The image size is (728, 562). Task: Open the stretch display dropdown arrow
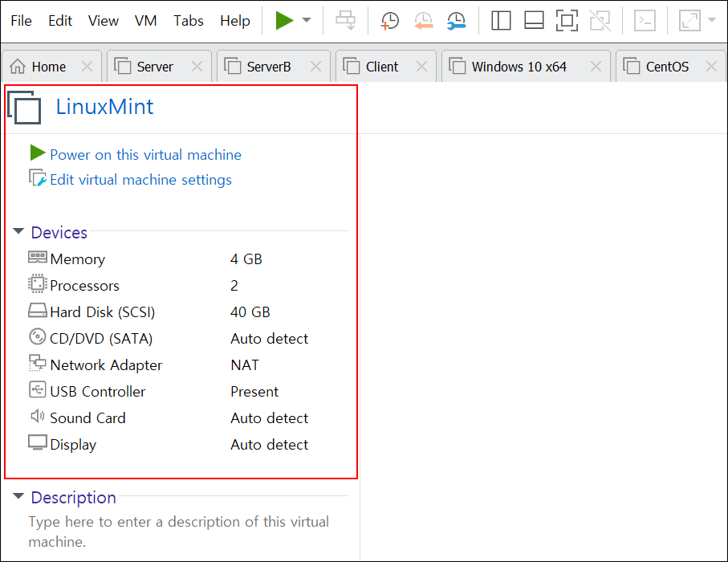coord(712,20)
